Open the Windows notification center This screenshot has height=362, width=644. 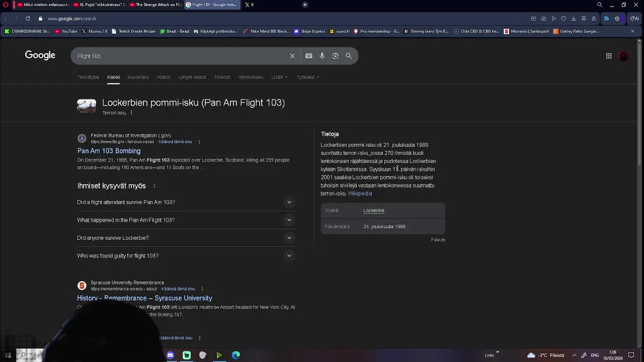click(x=631, y=355)
